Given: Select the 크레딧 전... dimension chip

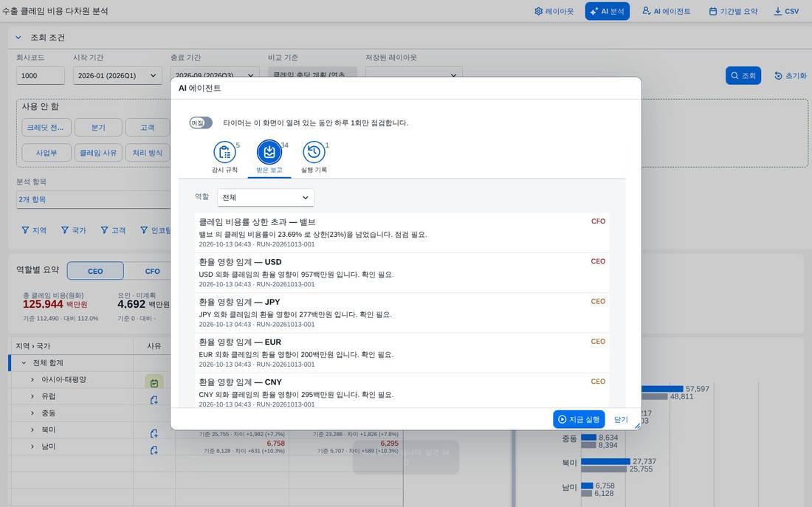Looking at the screenshot, I should [x=46, y=128].
